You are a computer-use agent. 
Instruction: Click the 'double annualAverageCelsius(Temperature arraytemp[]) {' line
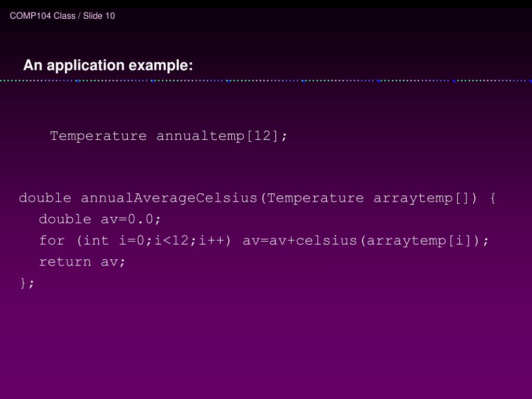tap(257, 198)
